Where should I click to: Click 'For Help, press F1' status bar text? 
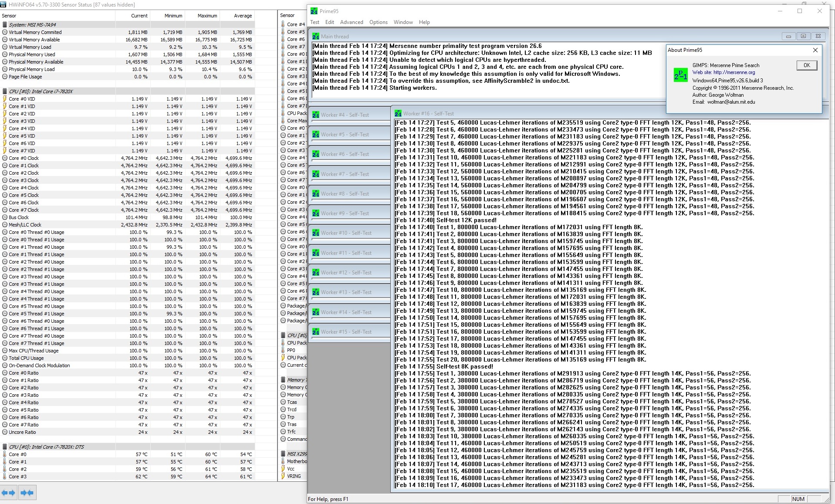point(328,499)
